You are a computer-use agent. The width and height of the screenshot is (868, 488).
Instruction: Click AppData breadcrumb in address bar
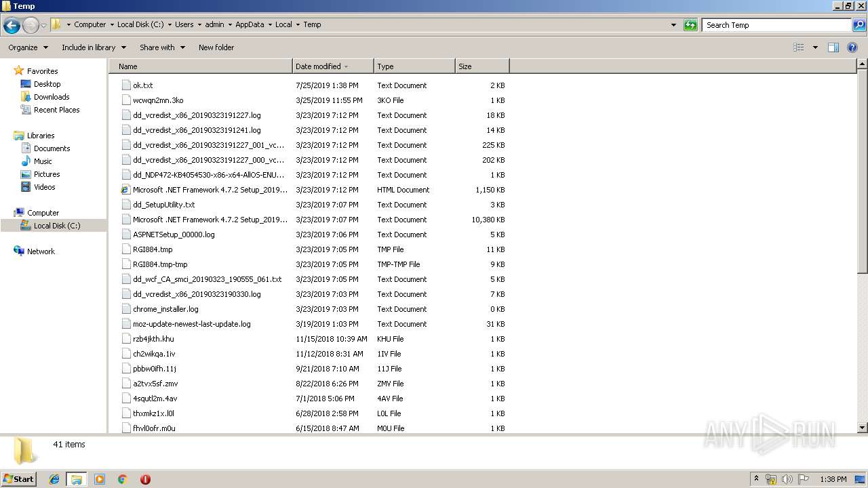click(250, 24)
